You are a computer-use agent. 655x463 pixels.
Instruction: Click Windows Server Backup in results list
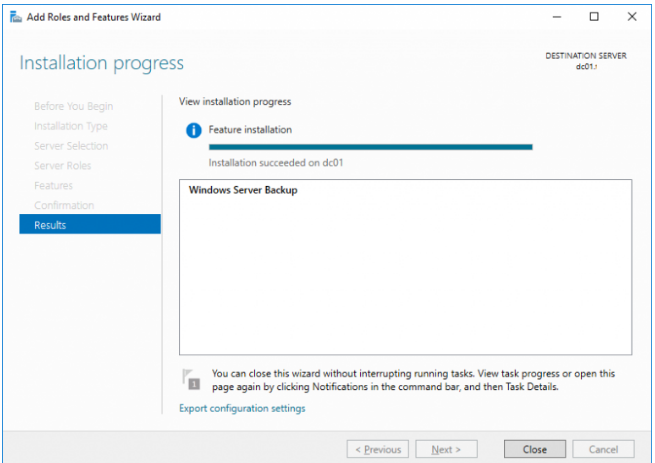(243, 190)
